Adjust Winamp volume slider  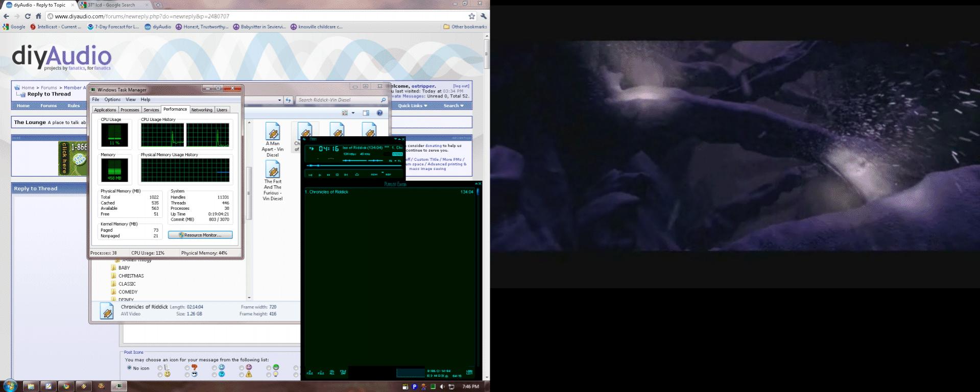(355, 161)
